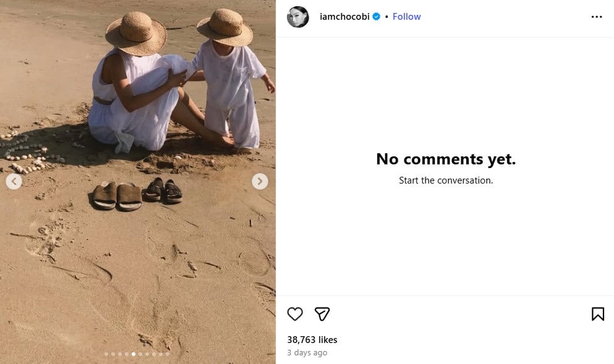Click the 'No comments yet.' heading

pos(445,159)
